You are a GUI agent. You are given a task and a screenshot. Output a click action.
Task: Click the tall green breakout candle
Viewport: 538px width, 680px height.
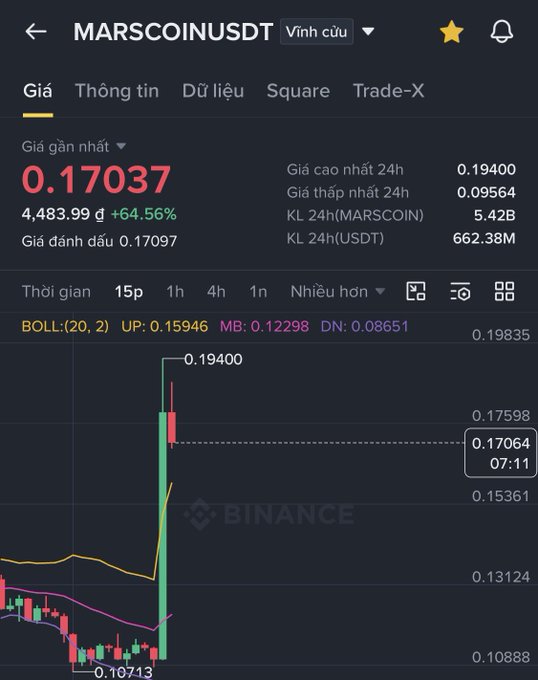pyautogui.click(x=163, y=536)
